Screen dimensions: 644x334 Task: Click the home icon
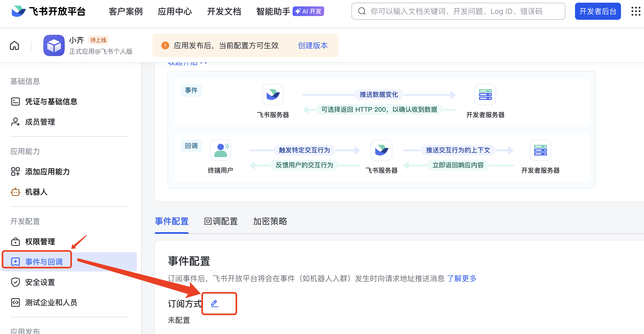pyautogui.click(x=14, y=45)
